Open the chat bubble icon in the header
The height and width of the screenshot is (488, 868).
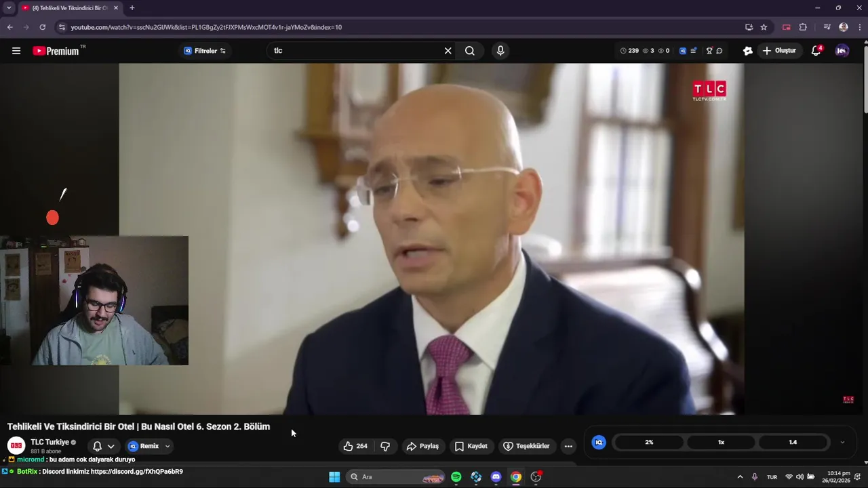(719, 51)
